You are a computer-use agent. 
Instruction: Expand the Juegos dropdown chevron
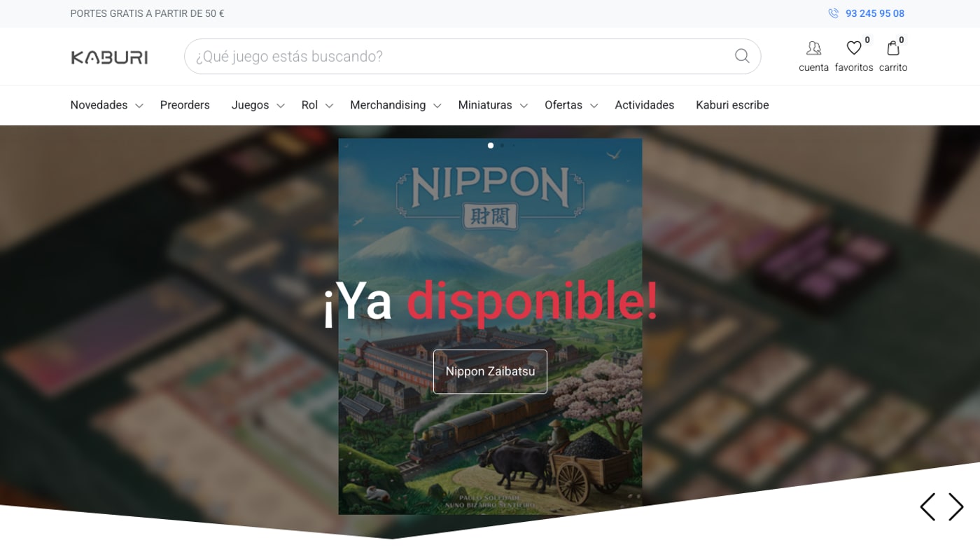tap(280, 106)
